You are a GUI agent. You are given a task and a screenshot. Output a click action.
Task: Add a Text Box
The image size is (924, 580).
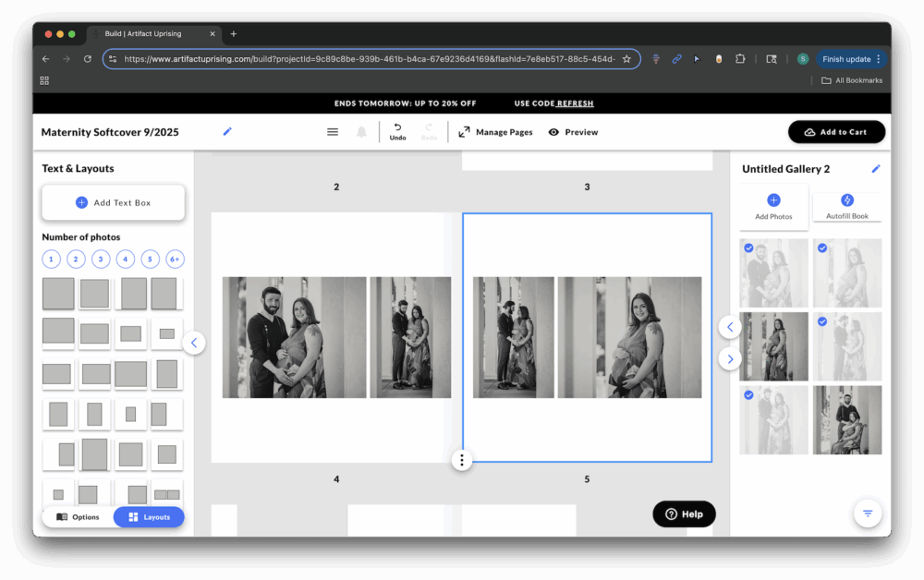(x=113, y=202)
